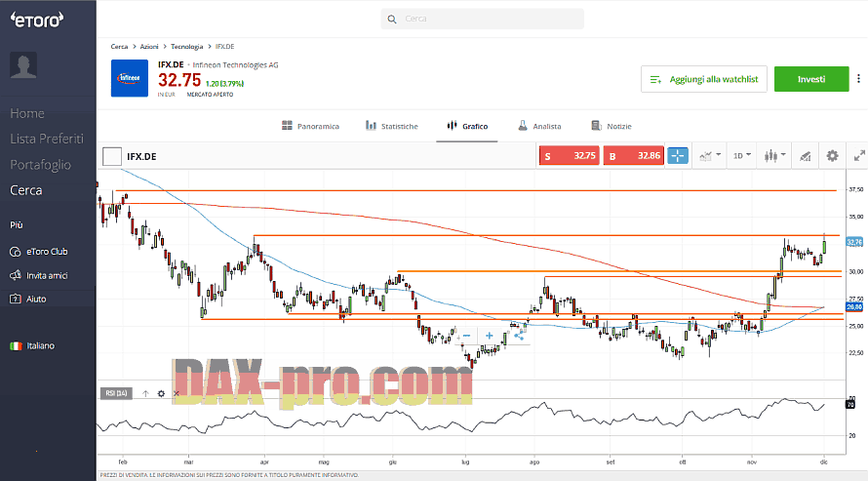Click the 32.76 current price axis tag
Image resolution: width=868 pixels, height=481 pixels.
point(854,242)
